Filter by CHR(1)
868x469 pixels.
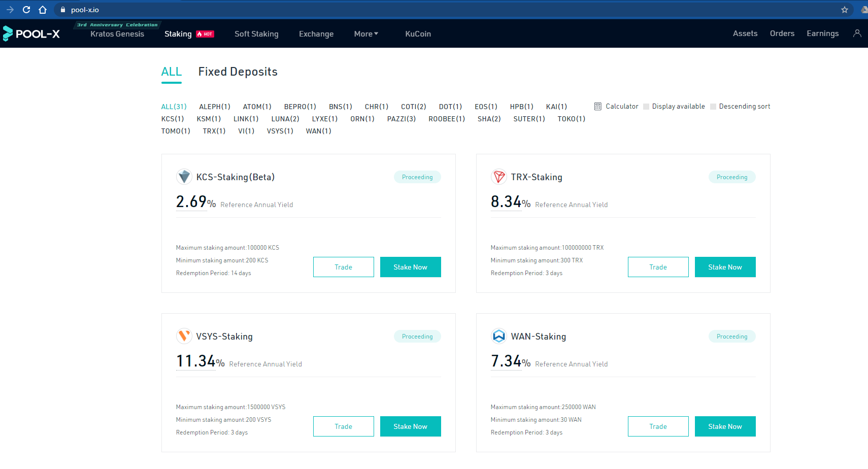point(377,107)
